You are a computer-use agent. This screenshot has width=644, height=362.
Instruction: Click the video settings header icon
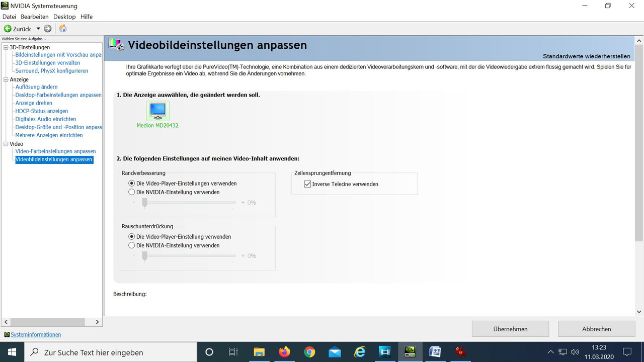tap(116, 45)
